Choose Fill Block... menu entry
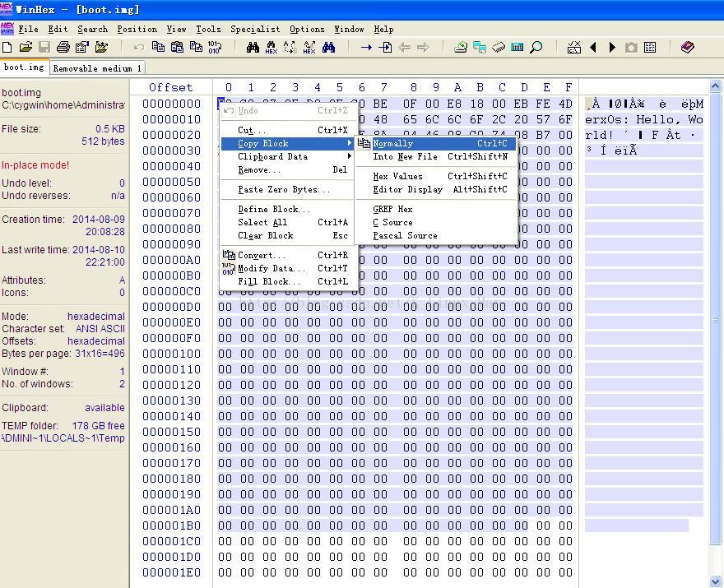The width and height of the screenshot is (724, 588). tap(289, 281)
